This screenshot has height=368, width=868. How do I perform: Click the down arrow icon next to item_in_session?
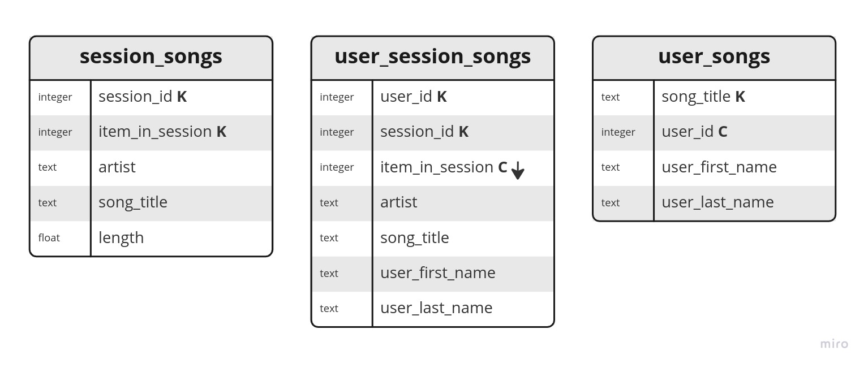click(518, 170)
